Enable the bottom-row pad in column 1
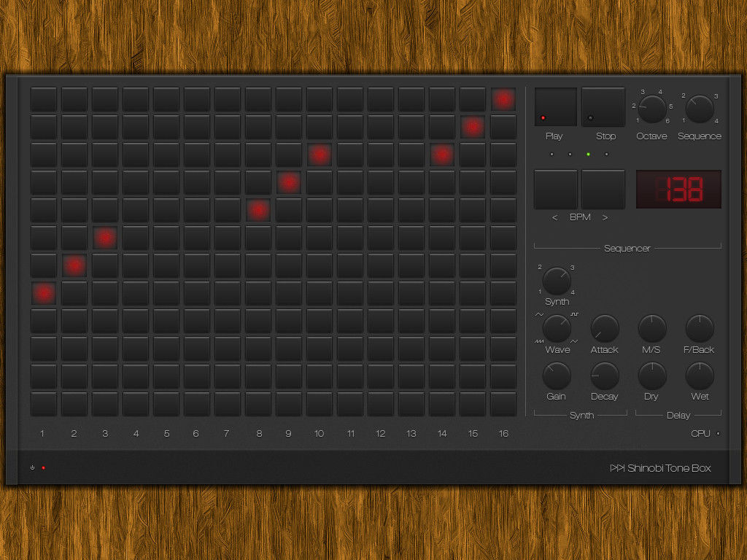Viewport: 747px width, 560px height. 43,404
